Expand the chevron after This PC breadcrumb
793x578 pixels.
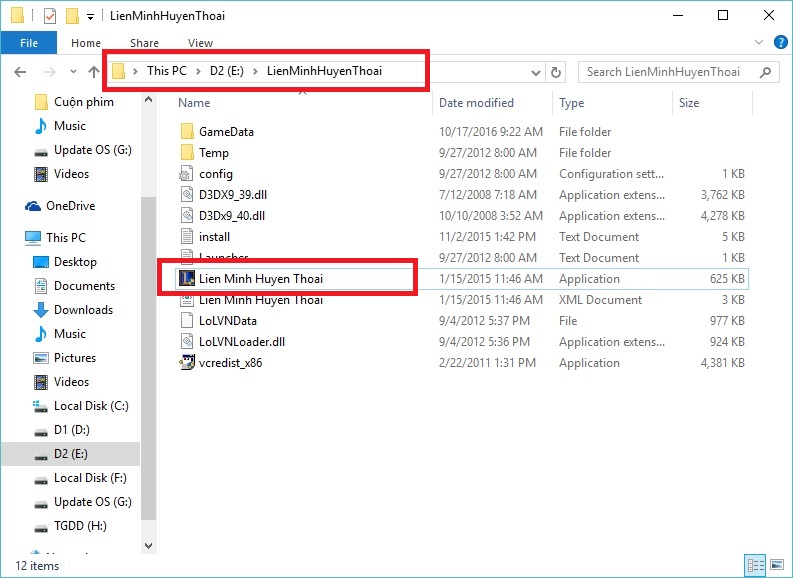tap(198, 71)
